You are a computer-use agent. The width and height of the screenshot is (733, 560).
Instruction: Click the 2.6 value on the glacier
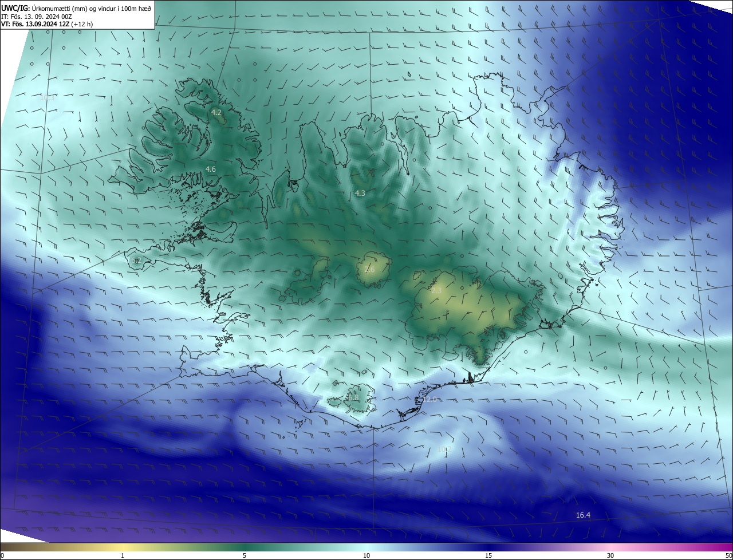click(369, 269)
